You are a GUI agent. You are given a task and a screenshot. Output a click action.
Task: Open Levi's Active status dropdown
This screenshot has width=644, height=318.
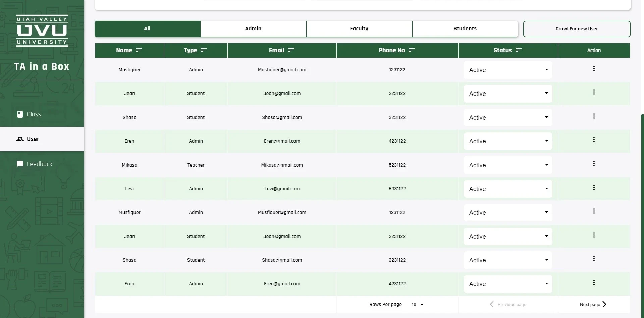508,189
